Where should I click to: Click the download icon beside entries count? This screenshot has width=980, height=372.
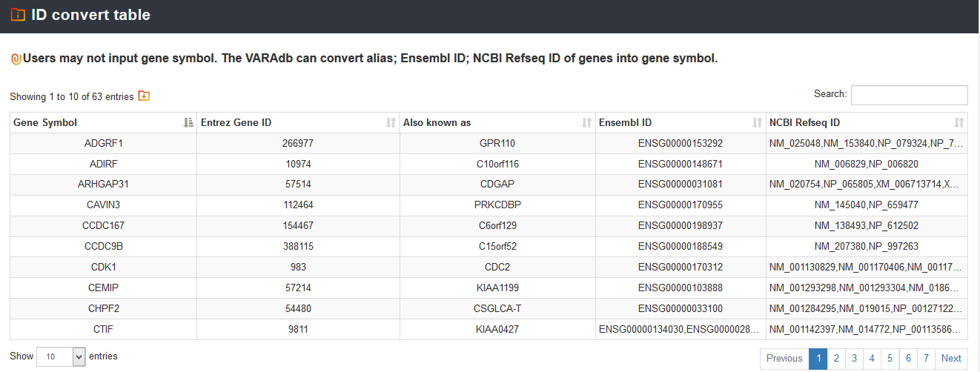[x=144, y=96]
